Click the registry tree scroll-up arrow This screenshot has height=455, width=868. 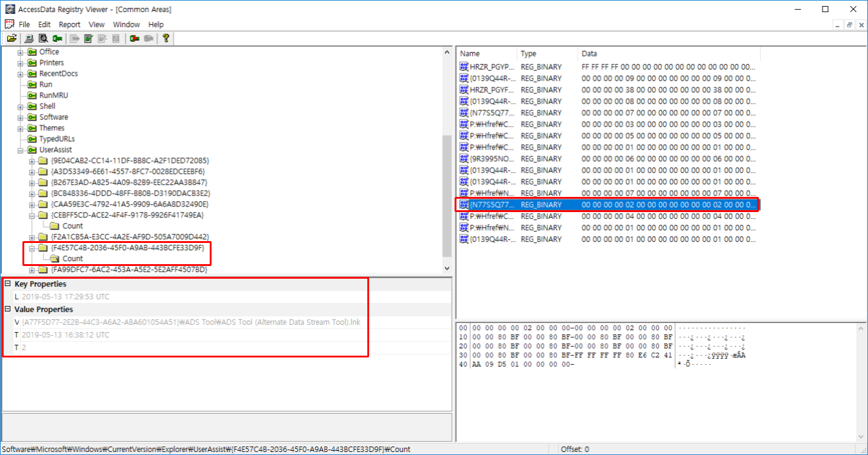[447, 52]
